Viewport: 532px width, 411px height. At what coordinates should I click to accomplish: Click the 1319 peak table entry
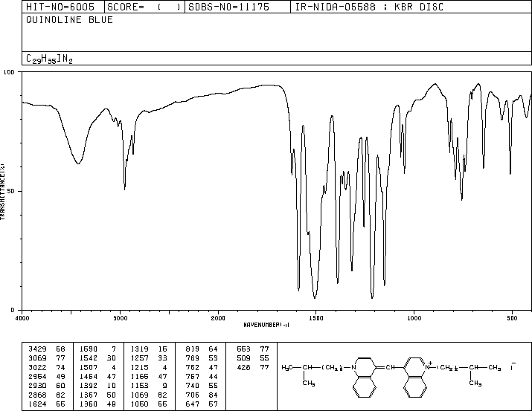point(149,349)
